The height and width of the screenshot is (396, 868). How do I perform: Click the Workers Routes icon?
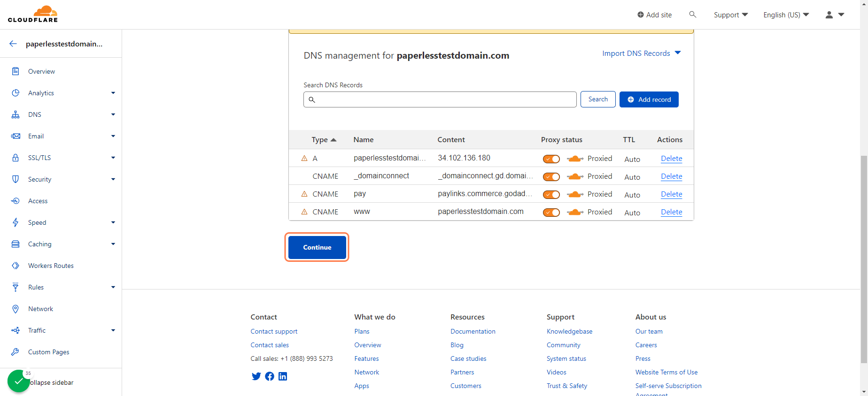point(15,266)
